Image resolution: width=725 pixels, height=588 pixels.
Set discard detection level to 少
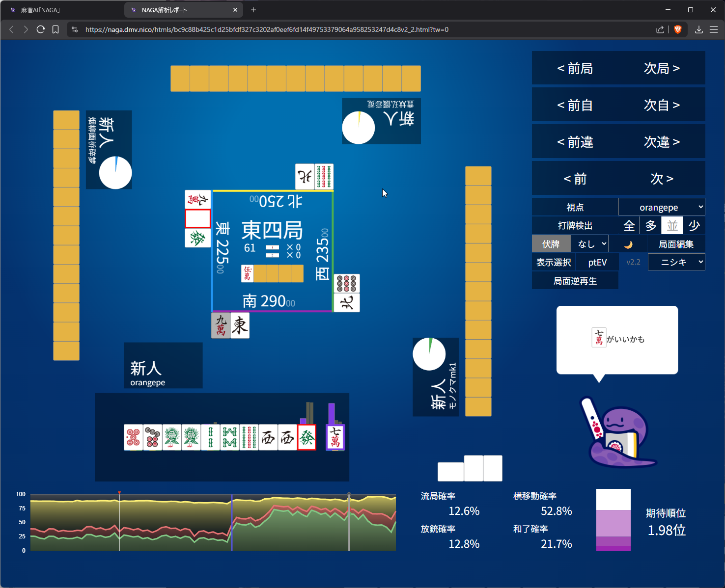click(694, 226)
